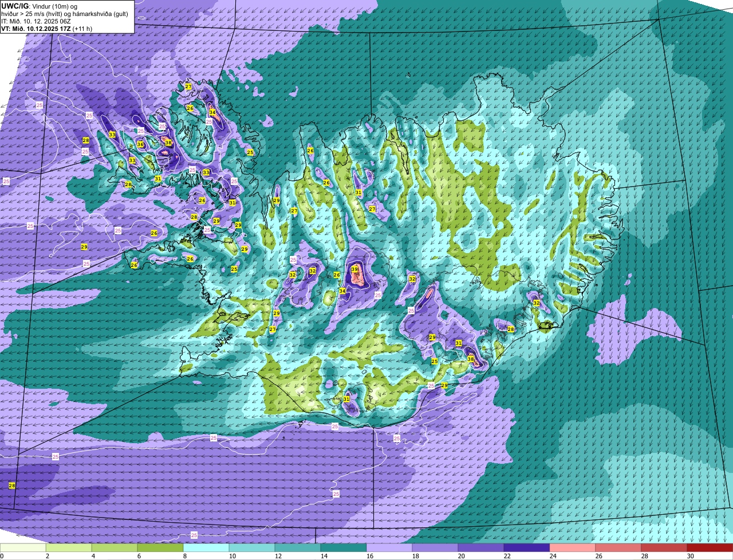Click the 2–4 m/s legend color swatch

point(69,548)
